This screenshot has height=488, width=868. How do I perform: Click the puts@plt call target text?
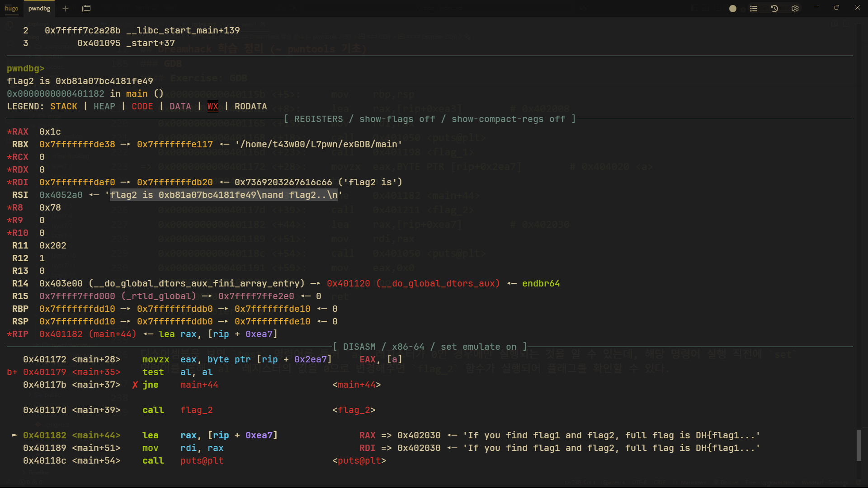coord(202,461)
